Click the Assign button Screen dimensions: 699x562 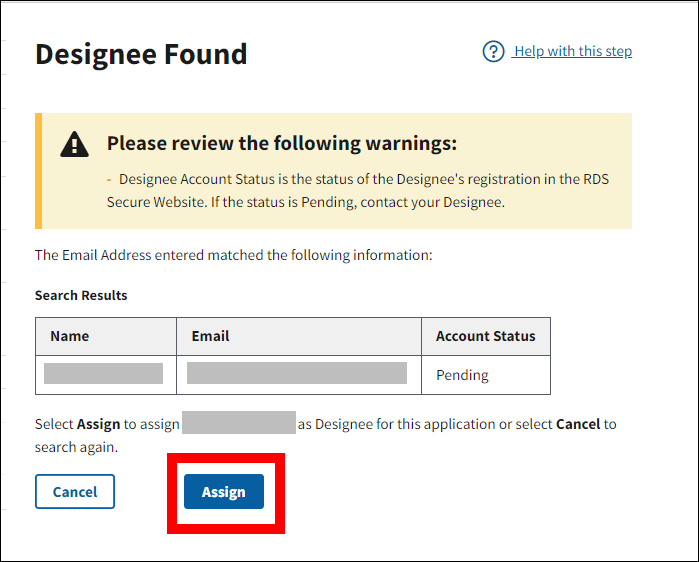coord(223,492)
